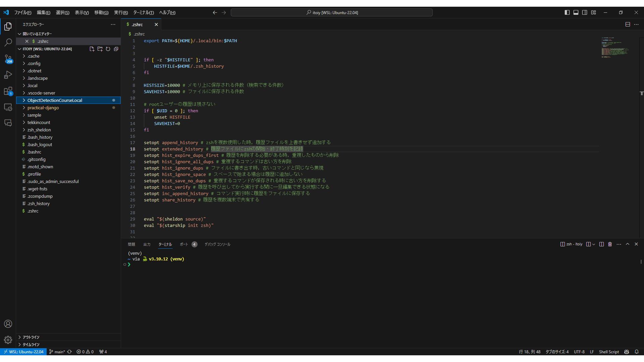Click タブのサイズ: 4 indentation setting
644x362 pixels.
click(557, 352)
